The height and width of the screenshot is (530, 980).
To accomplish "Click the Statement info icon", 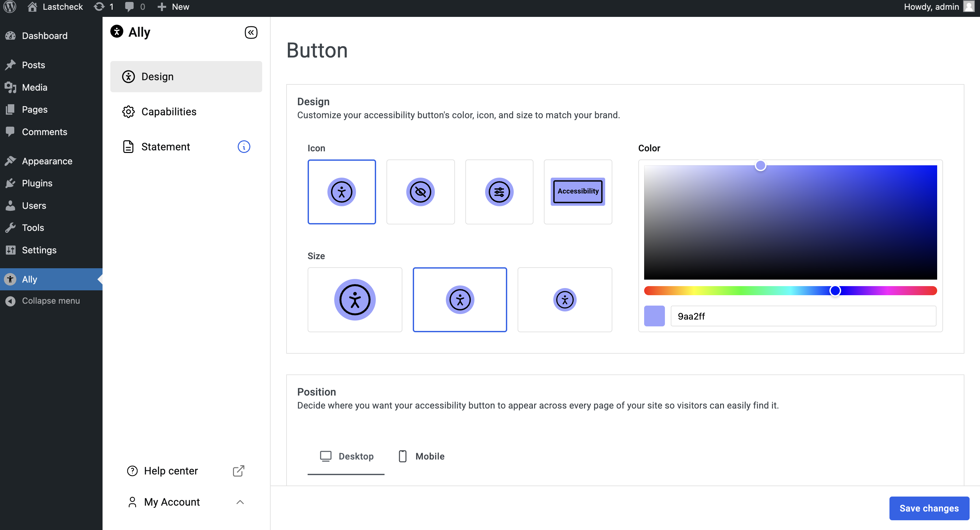I will click(243, 146).
